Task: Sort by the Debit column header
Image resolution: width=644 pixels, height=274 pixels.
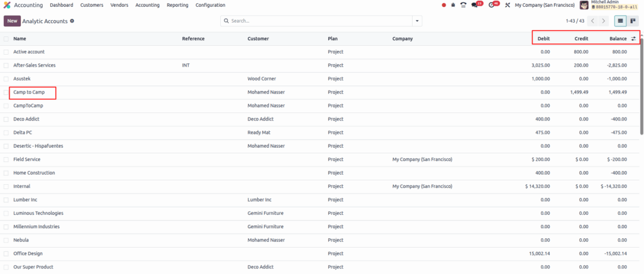Action: (x=543, y=38)
